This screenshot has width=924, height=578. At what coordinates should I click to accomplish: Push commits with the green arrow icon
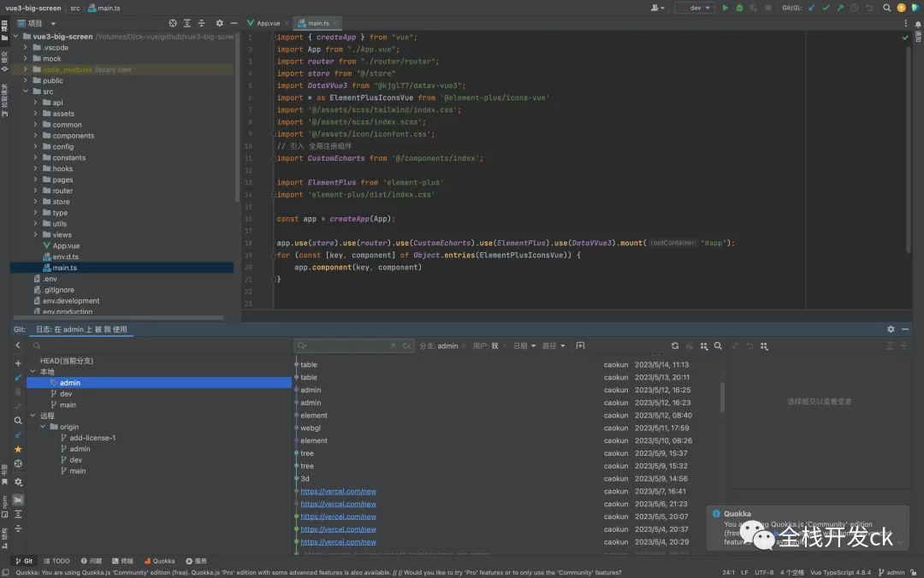[x=839, y=8]
